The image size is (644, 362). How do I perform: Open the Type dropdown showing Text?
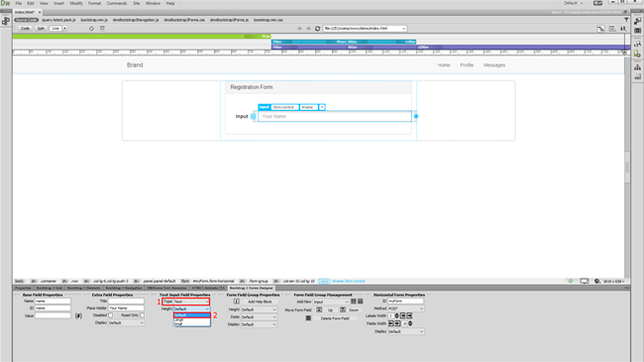(191, 302)
